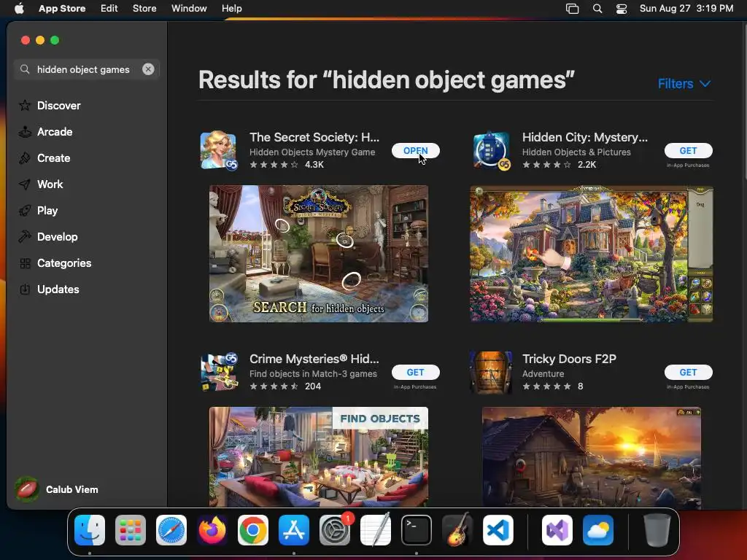Click the App Store icon in the Dock
The height and width of the screenshot is (560, 747).
point(294,530)
